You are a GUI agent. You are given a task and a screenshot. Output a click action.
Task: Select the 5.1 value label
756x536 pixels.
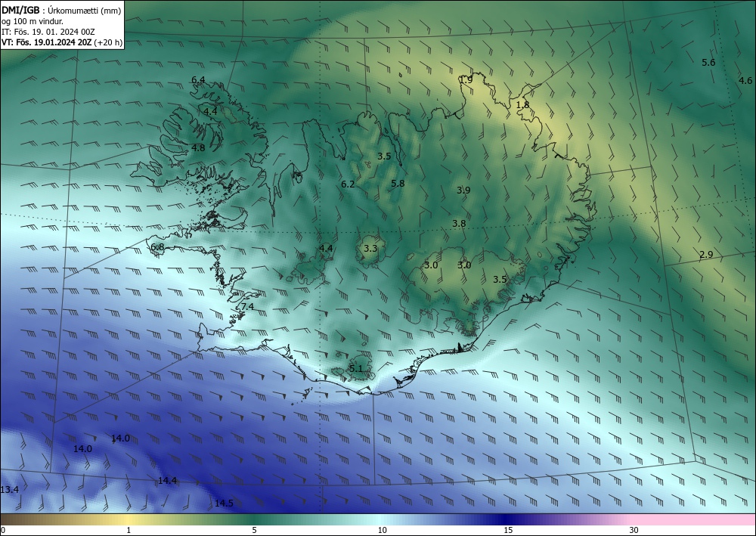click(355, 369)
